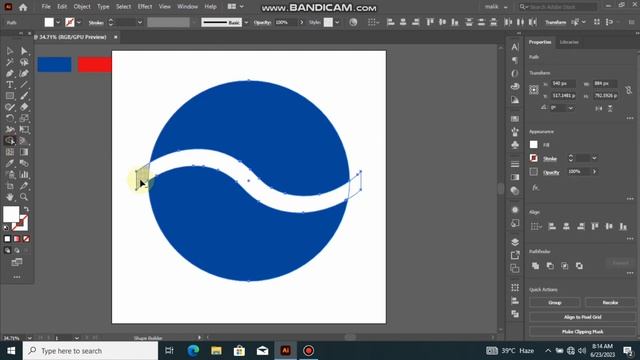This screenshot has height=360, width=640.
Task: Choose the Blend tool
Action: point(24,163)
